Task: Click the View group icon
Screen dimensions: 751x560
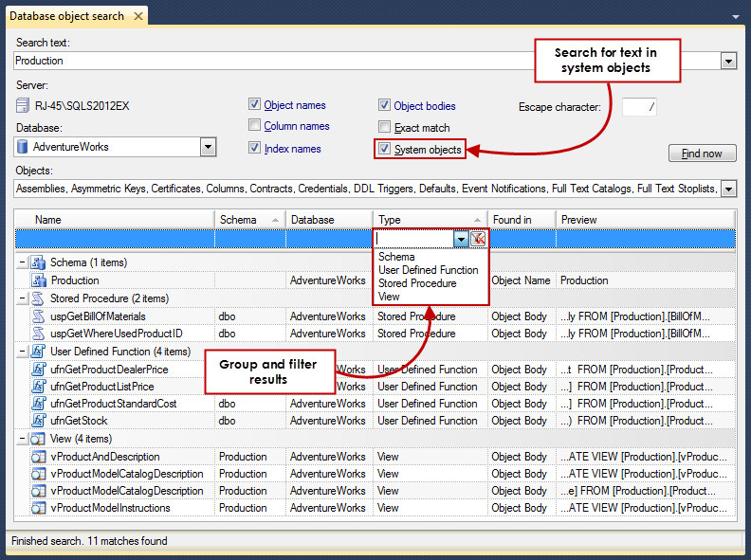Action: [38, 439]
